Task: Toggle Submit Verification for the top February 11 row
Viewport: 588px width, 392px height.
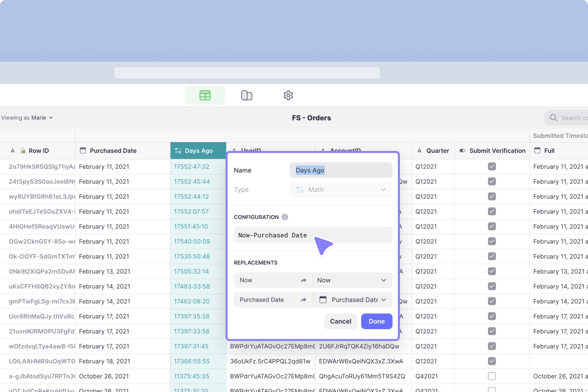Action: coord(492,167)
